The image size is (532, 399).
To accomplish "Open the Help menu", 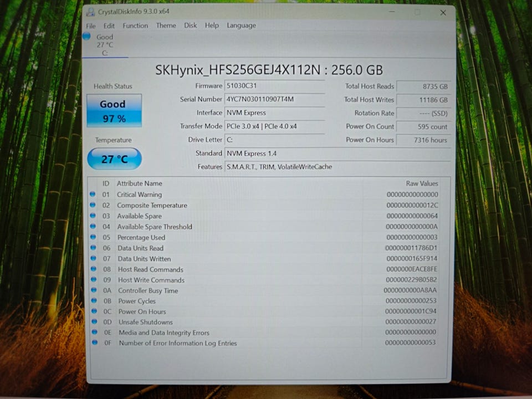I will (x=212, y=25).
